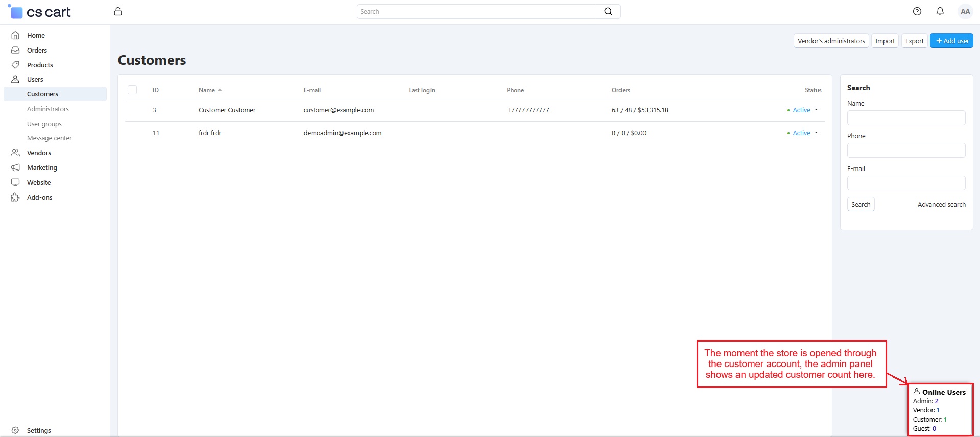Open the notifications bell icon
Image resolution: width=980 pixels, height=437 pixels.
pos(940,11)
